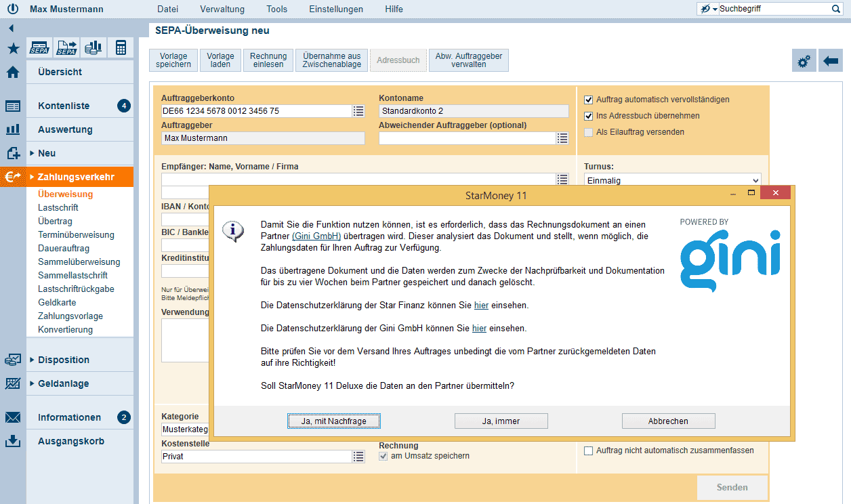Cancel the dialog with Abbrechen
This screenshot has height=504, width=851.
668,421
